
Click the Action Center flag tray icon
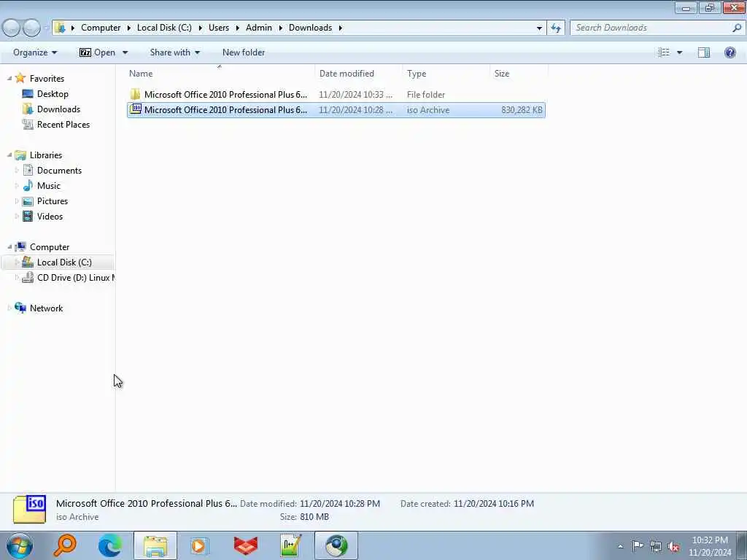[638, 545]
